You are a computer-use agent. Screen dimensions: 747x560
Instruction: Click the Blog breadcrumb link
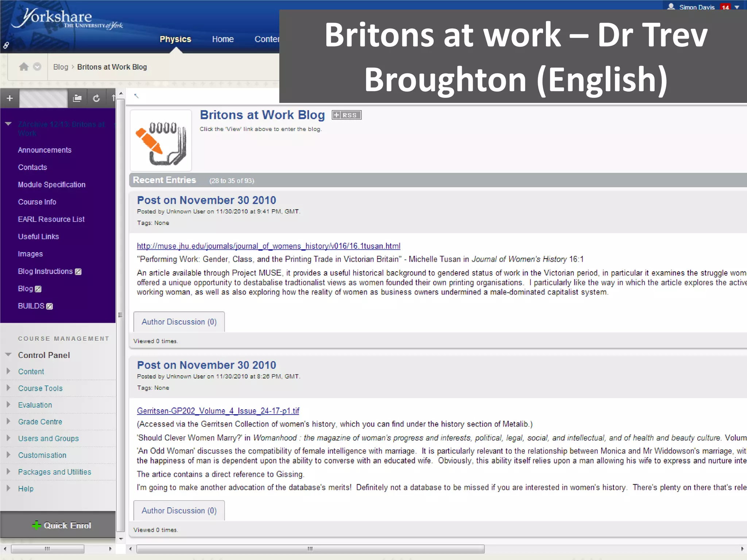tap(61, 67)
